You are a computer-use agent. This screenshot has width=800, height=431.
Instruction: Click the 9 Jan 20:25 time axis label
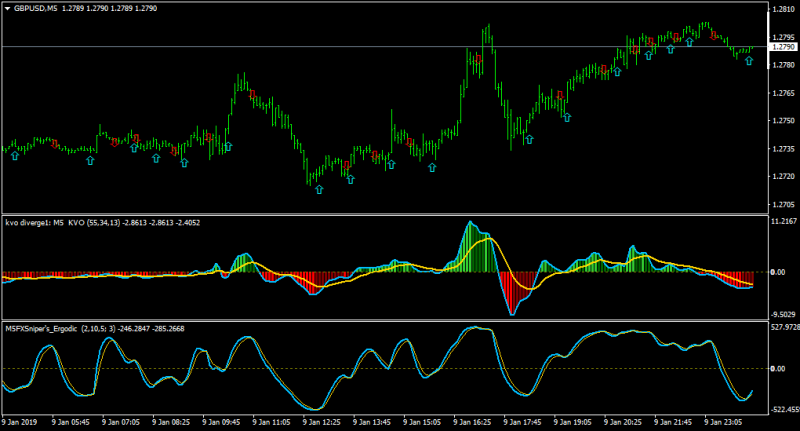point(623,422)
